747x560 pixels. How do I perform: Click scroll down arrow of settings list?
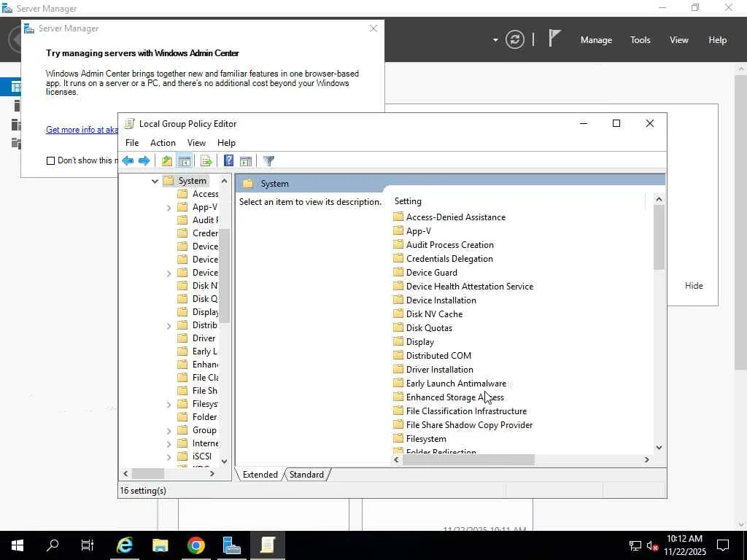pos(659,448)
